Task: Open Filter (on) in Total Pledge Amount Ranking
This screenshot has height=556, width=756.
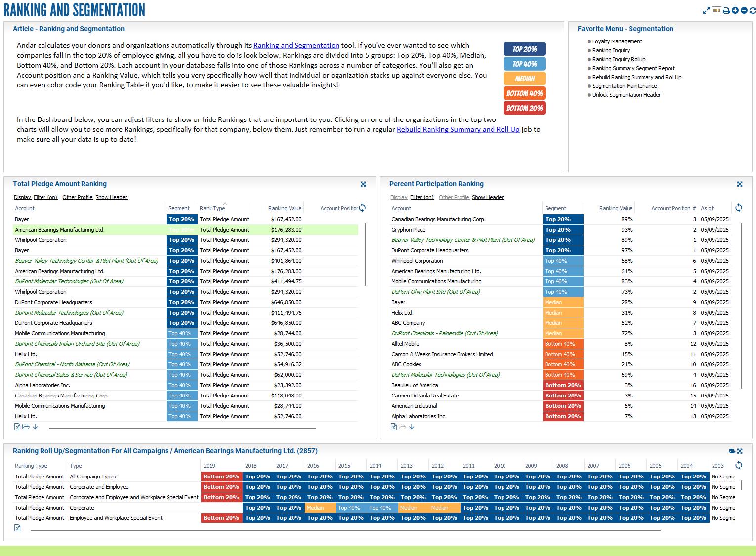Action: [x=45, y=197]
